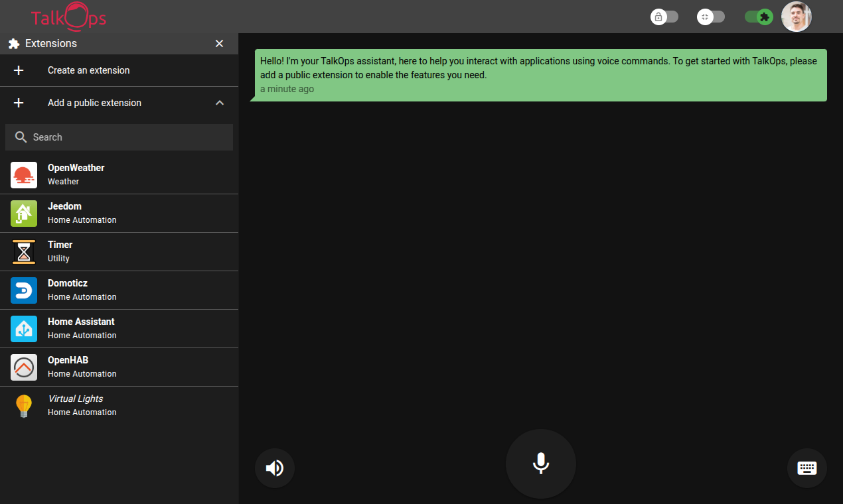Image resolution: width=843 pixels, height=504 pixels.
Task: Select the Jeedom extension name
Action: 64,206
